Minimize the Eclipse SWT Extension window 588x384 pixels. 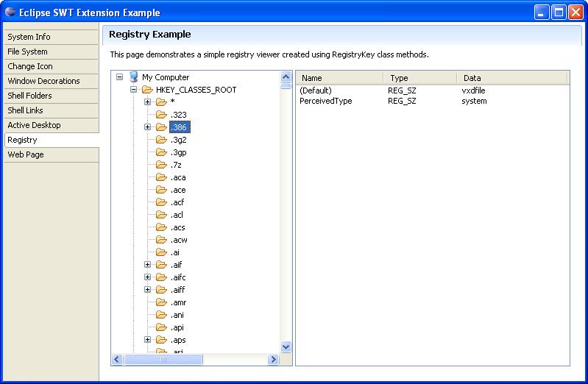541,13
